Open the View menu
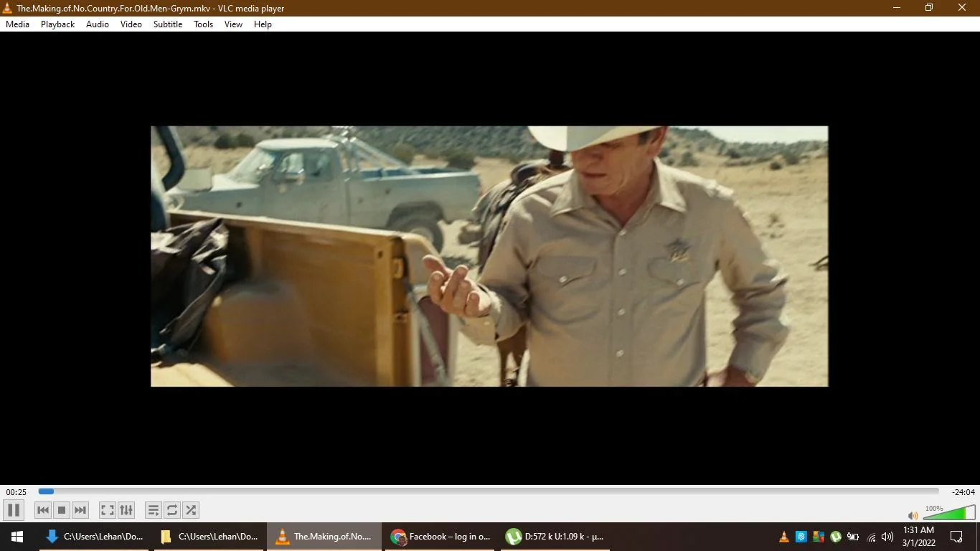 coord(234,24)
